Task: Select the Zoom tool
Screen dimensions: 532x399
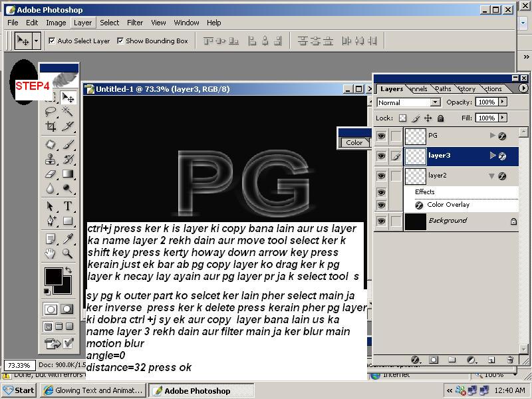Action: [x=68, y=253]
